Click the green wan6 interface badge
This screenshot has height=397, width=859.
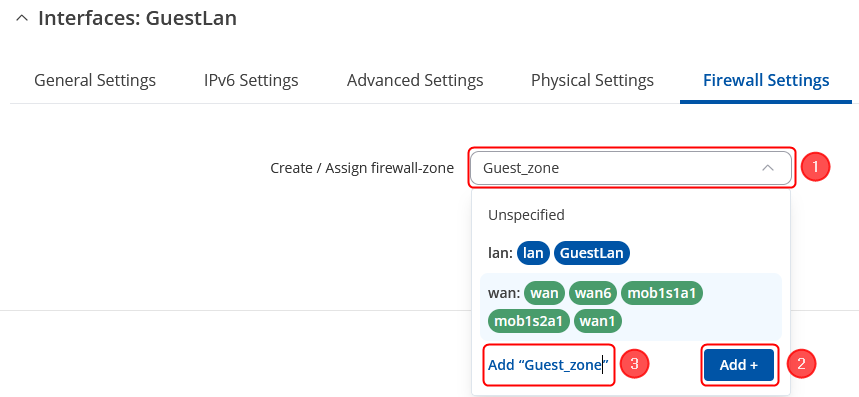[593, 293]
